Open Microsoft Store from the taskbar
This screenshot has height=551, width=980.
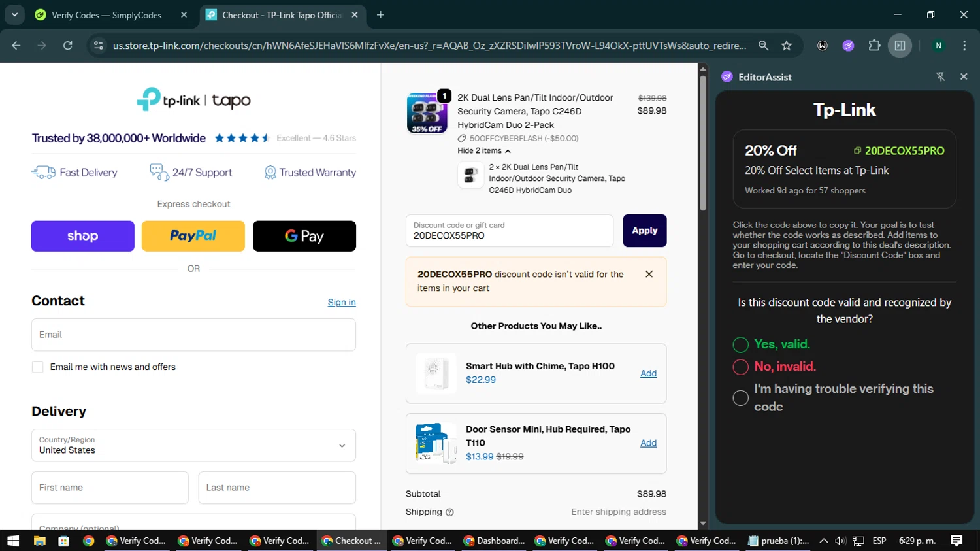(63, 541)
